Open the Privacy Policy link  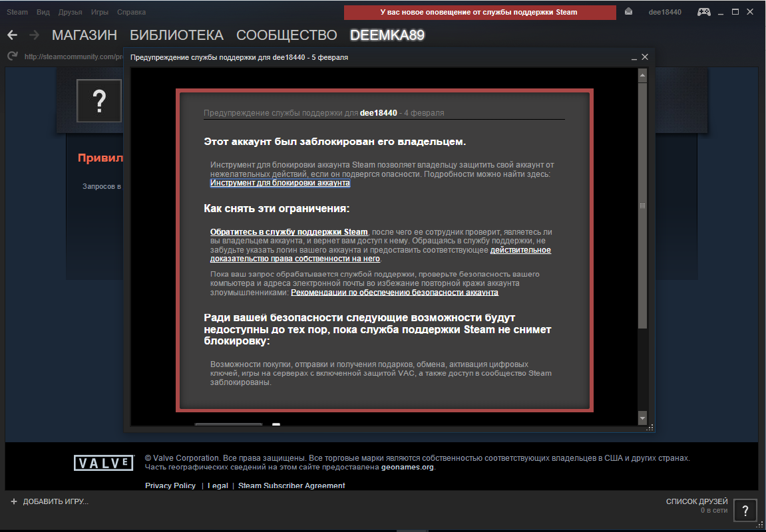point(170,485)
